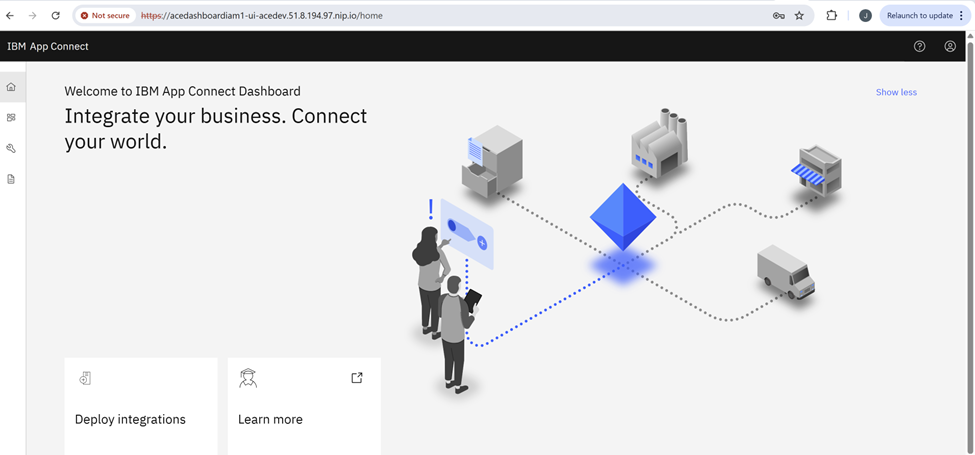This screenshot has width=975, height=455.
Task: Open the user profile avatar icon
Action: (950, 46)
